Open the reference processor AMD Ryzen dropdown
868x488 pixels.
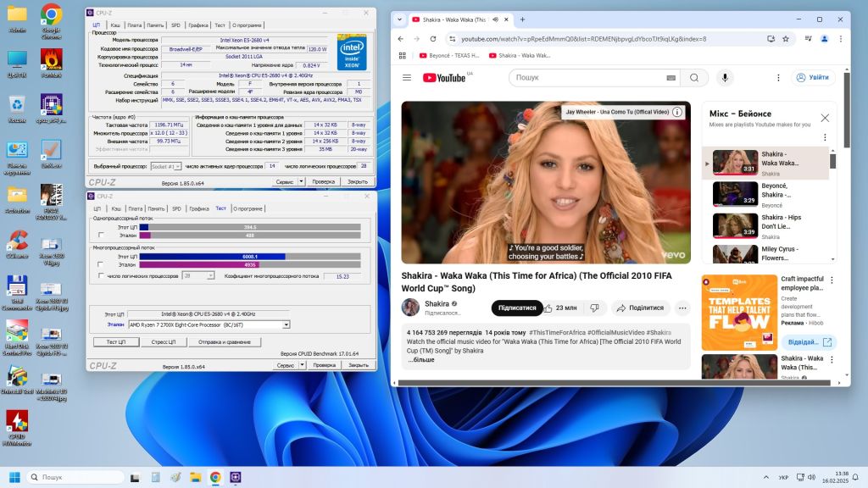coord(209,324)
